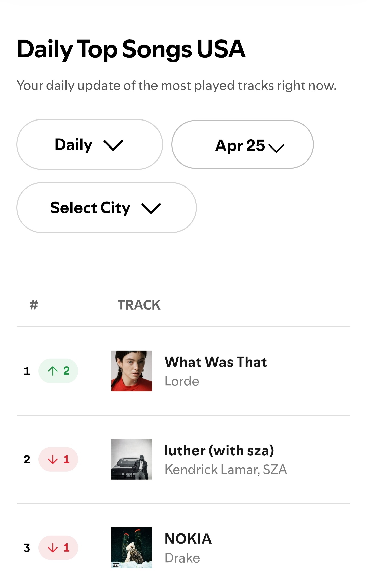
Task: Click the TRACK column header
Action: click(139, 305)
